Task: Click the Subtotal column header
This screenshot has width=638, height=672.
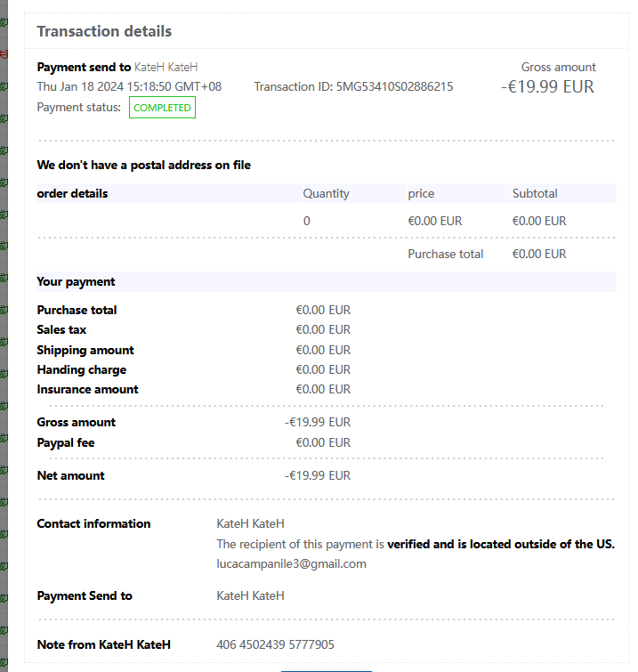Action: pyautogui.click(x=535, y=193)
